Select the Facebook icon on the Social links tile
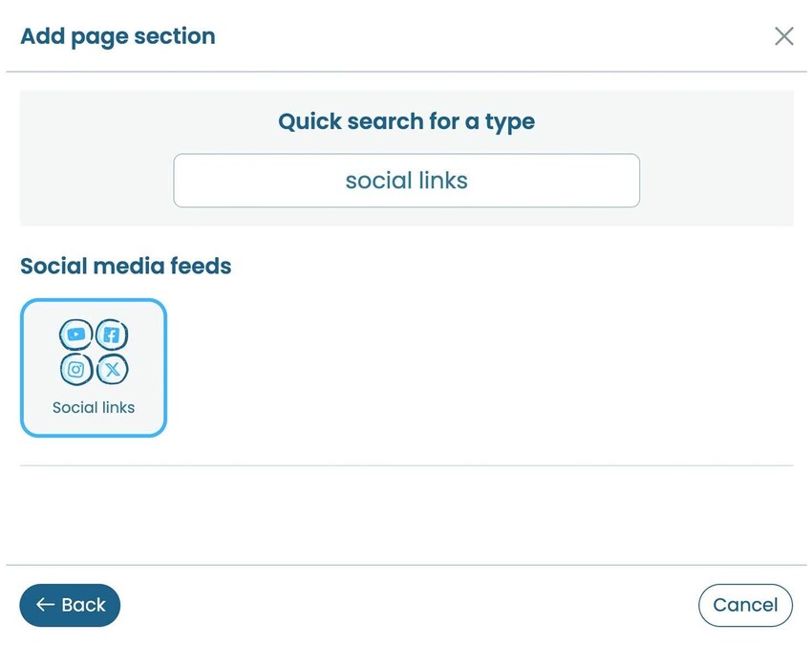Image resolution: width=812 pixels, height=646 pixels. (x=112, y=334)
